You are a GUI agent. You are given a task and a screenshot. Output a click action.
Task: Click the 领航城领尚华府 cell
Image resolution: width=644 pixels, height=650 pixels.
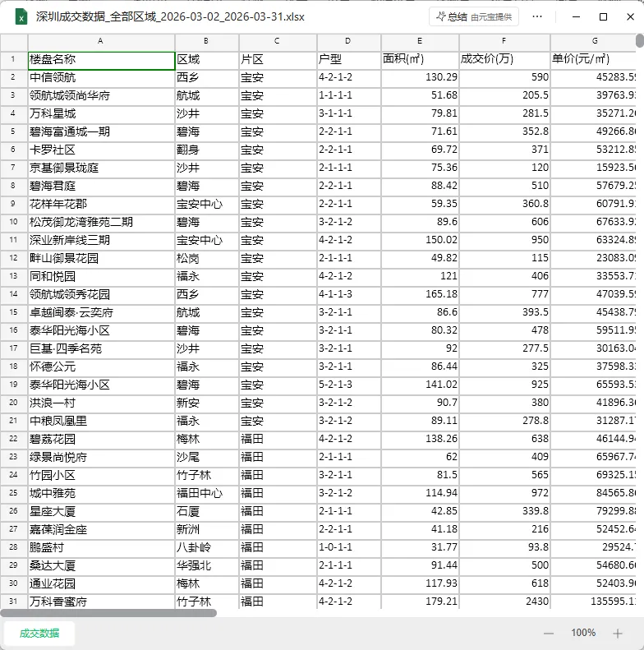pos(101,95)
